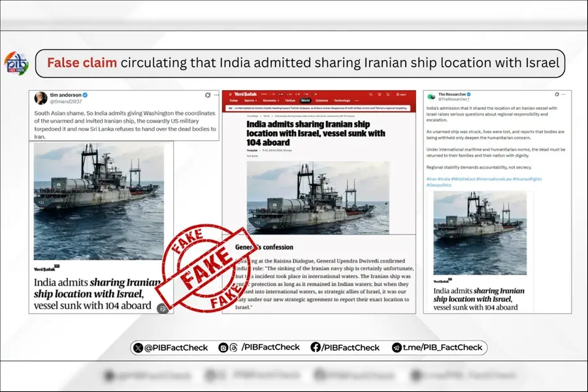Screen dimensions: 588x392
Task: Select the Columns tab in Yeni Şafak nav
Action: [321, 101]
